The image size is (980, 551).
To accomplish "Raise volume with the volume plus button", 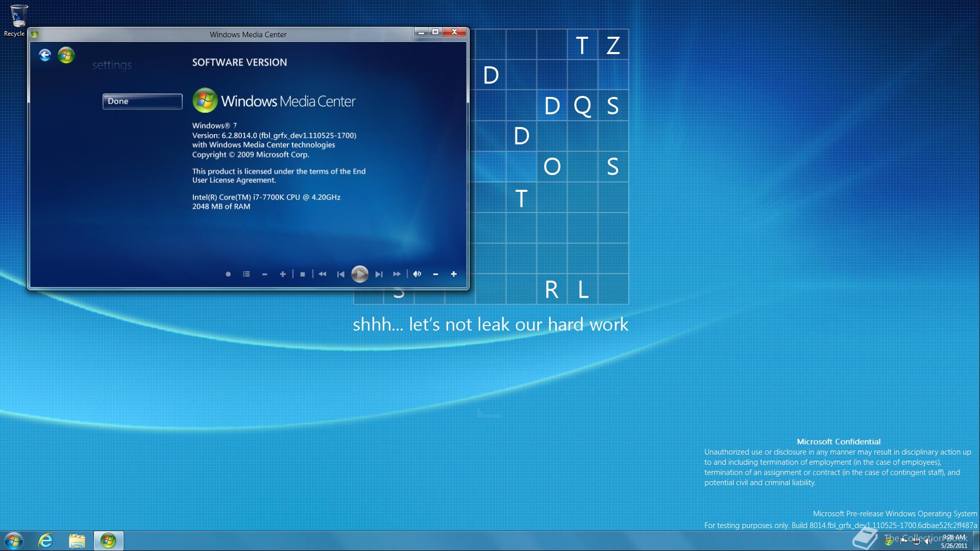I will [454, 274].
